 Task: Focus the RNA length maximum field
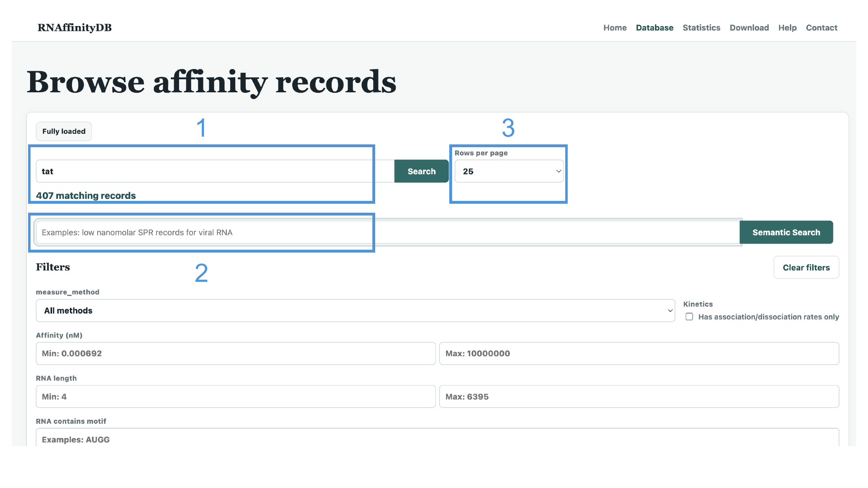[x=639, y=396]
